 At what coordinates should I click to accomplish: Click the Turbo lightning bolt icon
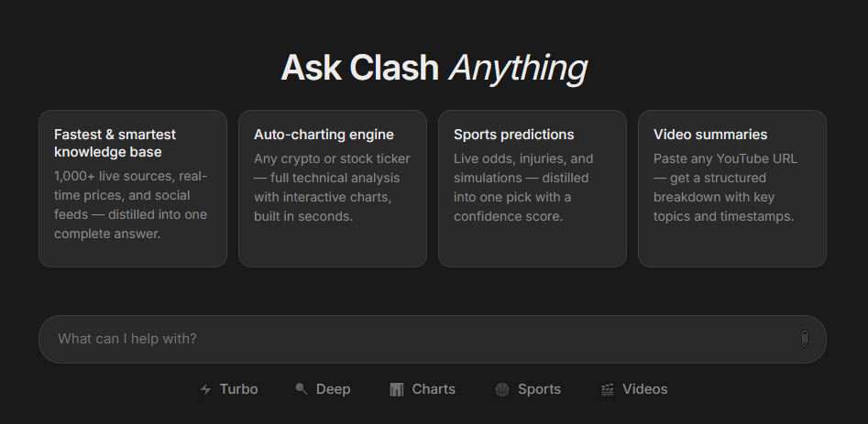click(205, 389)
